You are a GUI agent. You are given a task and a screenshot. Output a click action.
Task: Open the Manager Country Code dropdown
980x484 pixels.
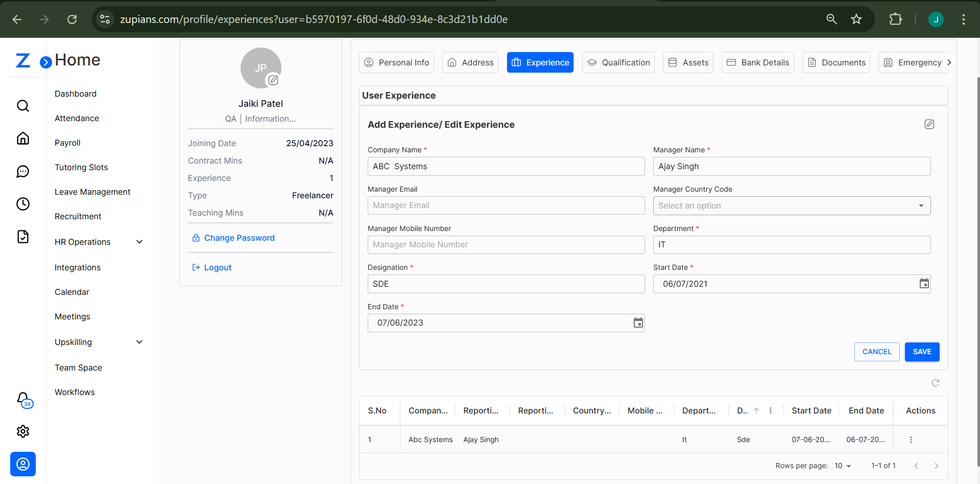pos(791,205)
